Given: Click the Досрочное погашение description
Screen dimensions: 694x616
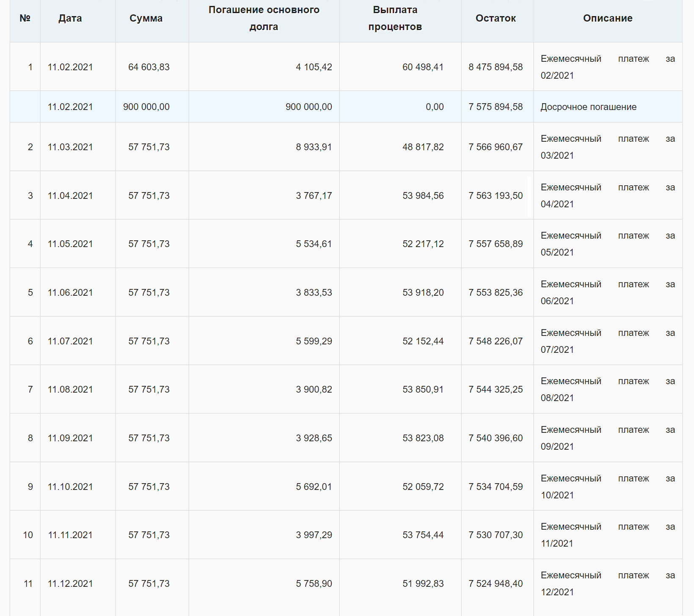Looking at the screenshot, I should click(589, 107).
